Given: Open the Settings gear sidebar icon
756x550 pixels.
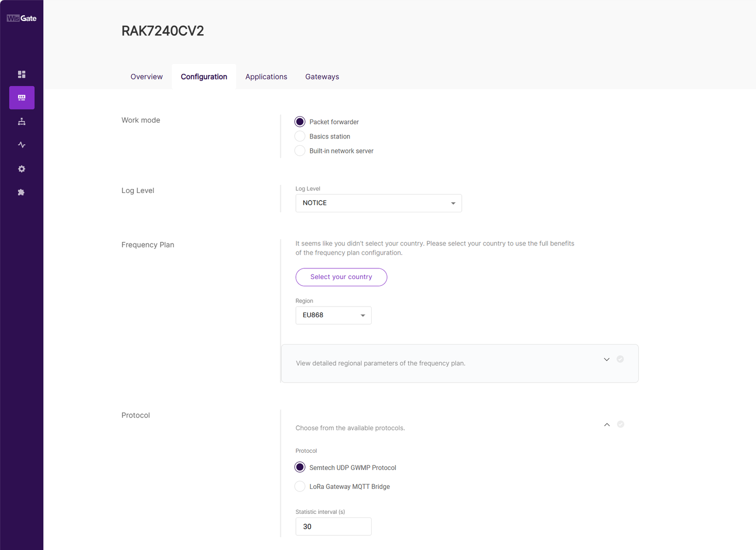Looking at the screenshot, I should pos(21,169).
